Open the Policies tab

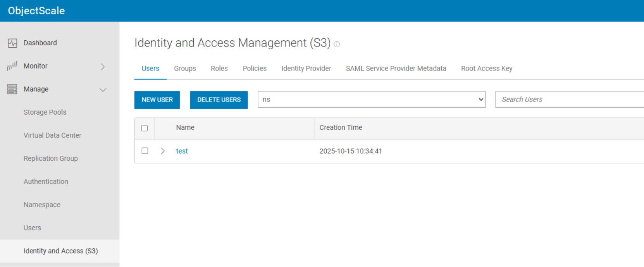pyautogui.click(x=255, y=69)
